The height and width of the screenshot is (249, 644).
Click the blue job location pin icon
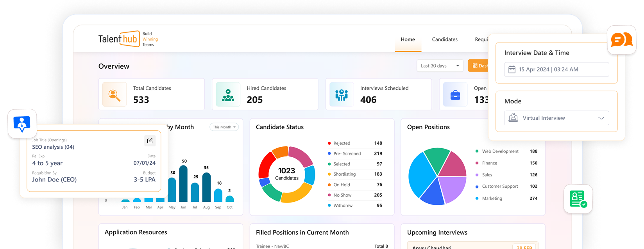coord(22,124)
